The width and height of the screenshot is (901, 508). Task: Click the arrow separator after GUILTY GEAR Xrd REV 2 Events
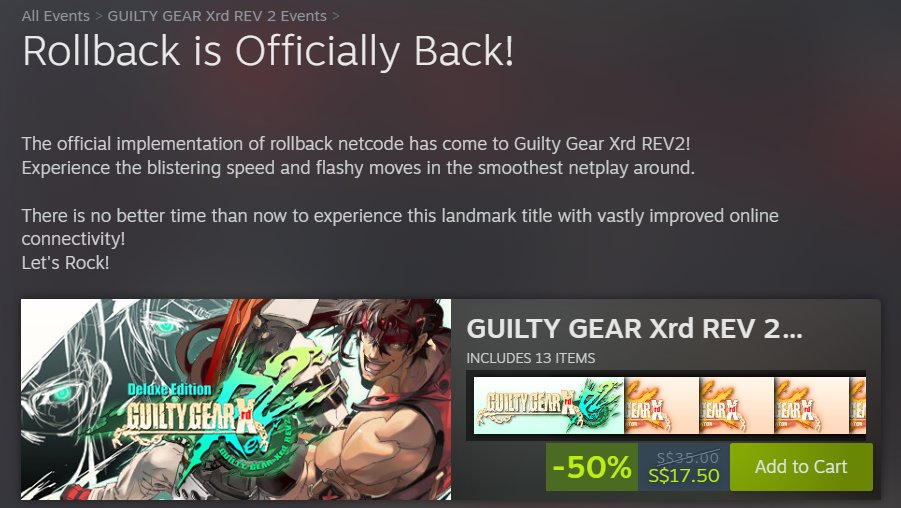tap(336, 16)
